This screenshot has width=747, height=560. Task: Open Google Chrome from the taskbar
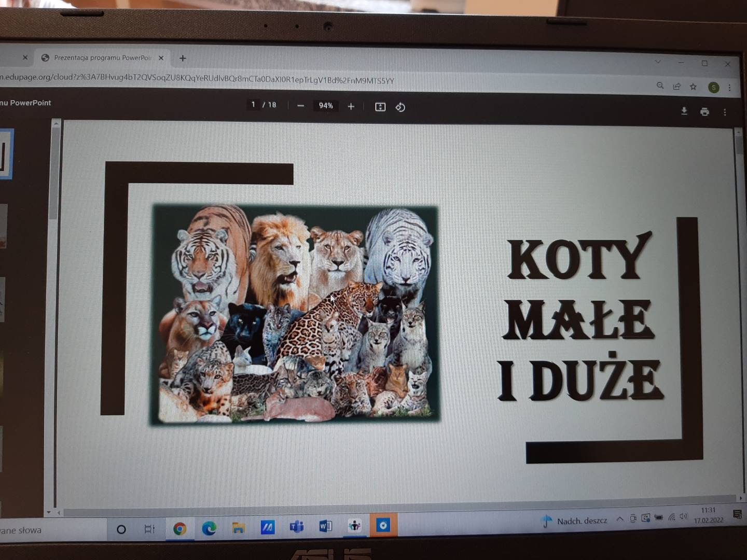pos(179,528)
